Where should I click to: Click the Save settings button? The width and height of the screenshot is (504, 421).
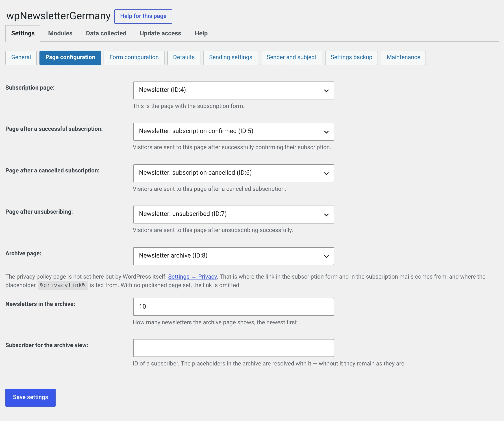point(30,397)
